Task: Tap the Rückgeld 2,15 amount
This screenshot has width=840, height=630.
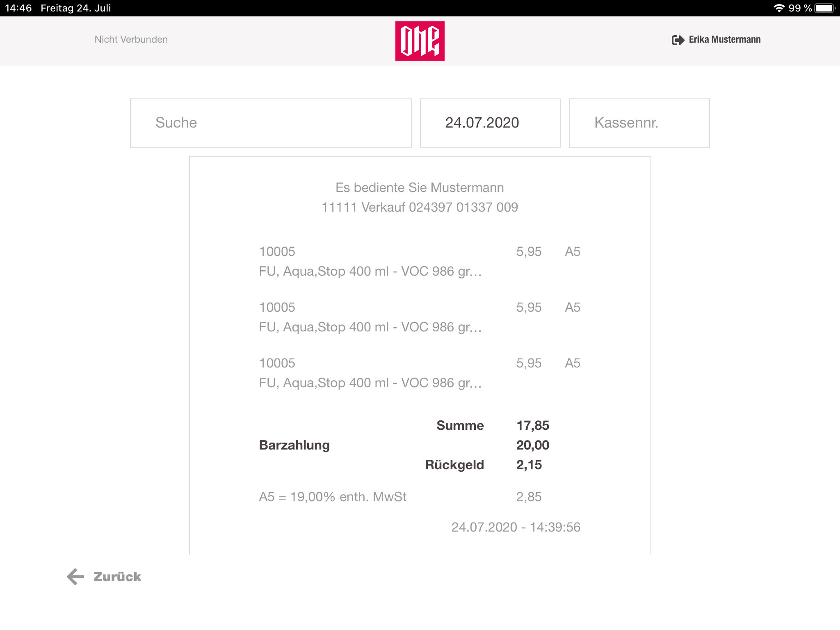Action: pos(529,465)
